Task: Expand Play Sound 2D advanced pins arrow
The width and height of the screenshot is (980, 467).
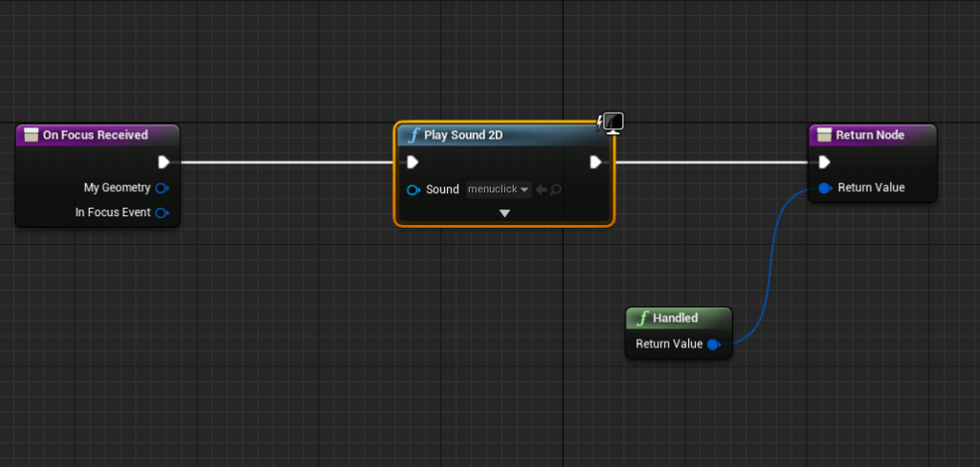Action: click(504, 213)
